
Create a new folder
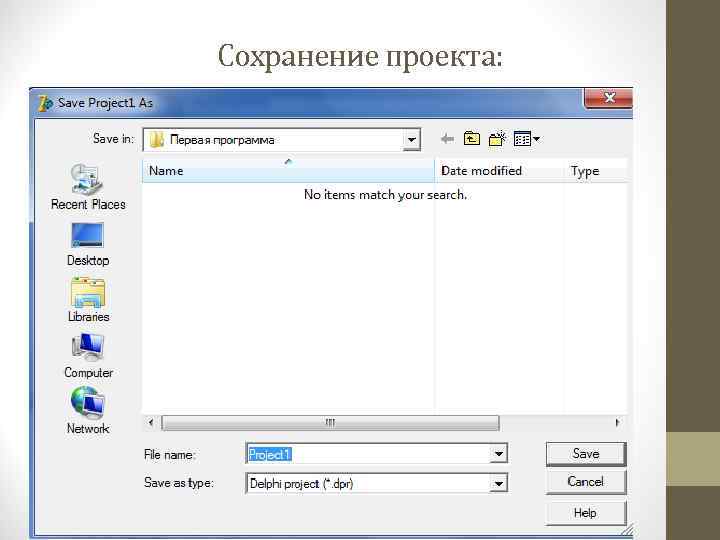pyautogui.click(x=497, y=139)
